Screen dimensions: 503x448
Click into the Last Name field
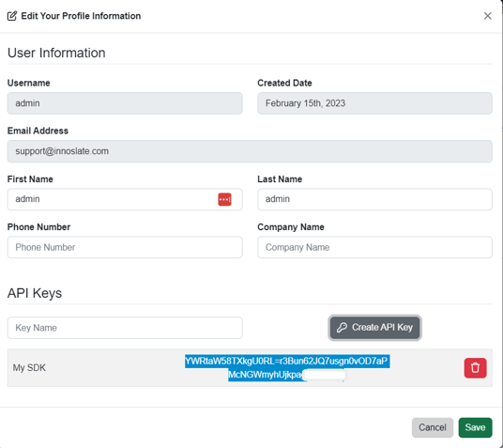[x=374, y=199]
